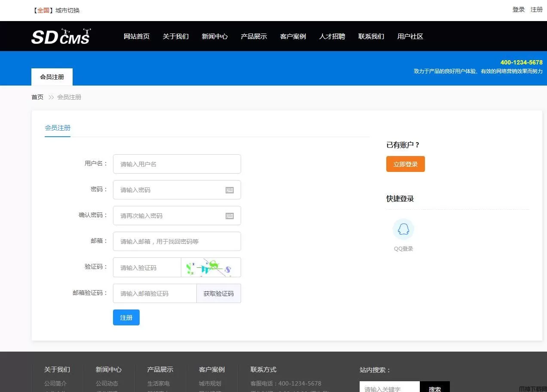This screenshot has width=547, height=392.
Task: Click the 登录 link at top right
Action: click(519, 9)
